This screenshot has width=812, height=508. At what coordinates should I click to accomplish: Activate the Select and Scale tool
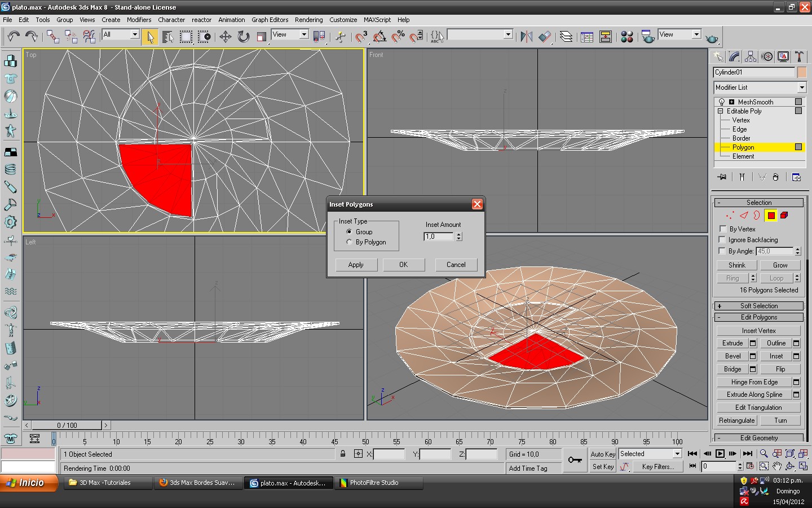point(261,37)
